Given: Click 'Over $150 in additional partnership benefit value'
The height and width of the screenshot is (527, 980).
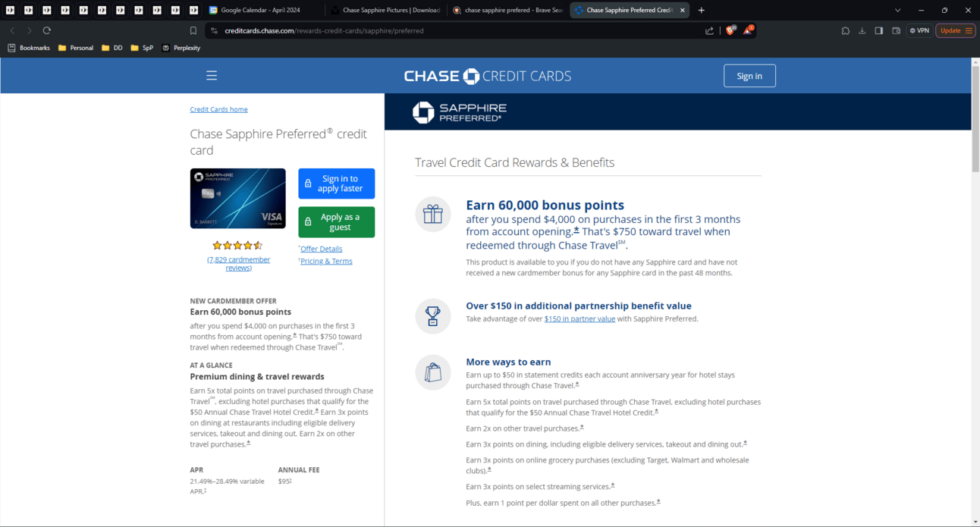Looking at the screenshot, I should click(x=579, y=306).
